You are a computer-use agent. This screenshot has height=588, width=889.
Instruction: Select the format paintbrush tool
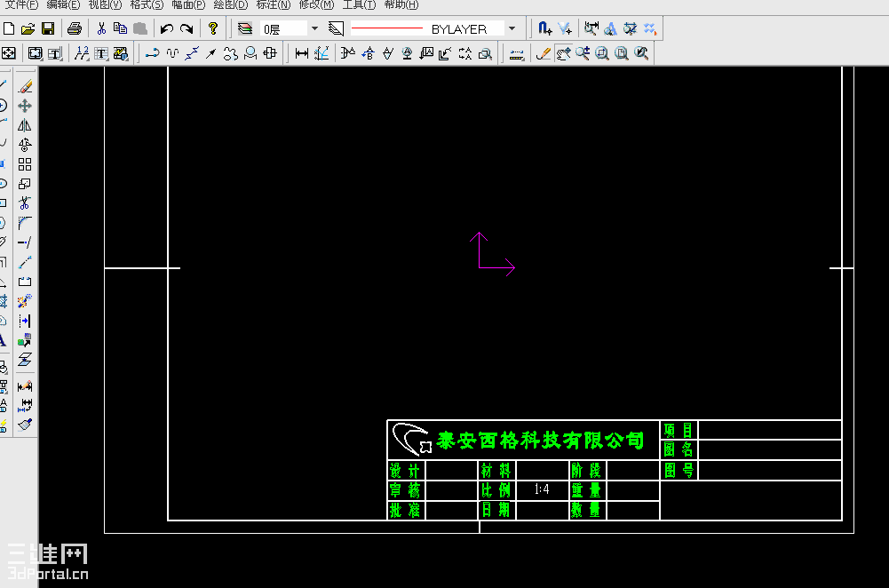pyautogui.click(x=25, y=425)
